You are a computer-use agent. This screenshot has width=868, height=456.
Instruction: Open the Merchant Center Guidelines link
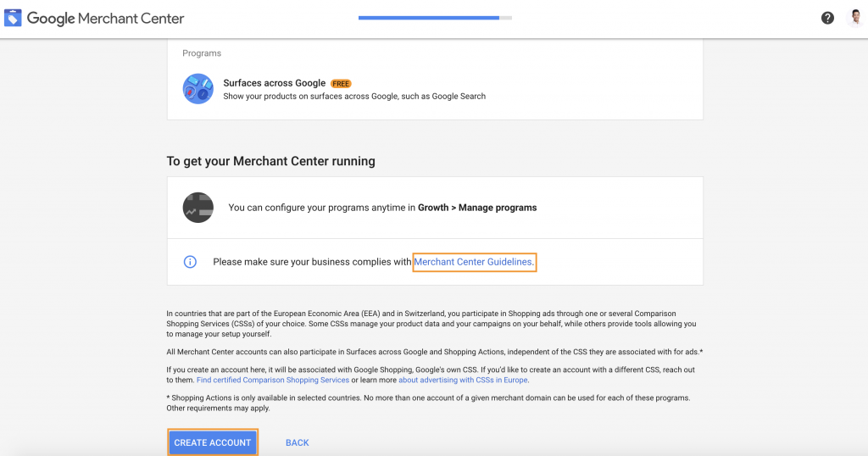(475, 262)
